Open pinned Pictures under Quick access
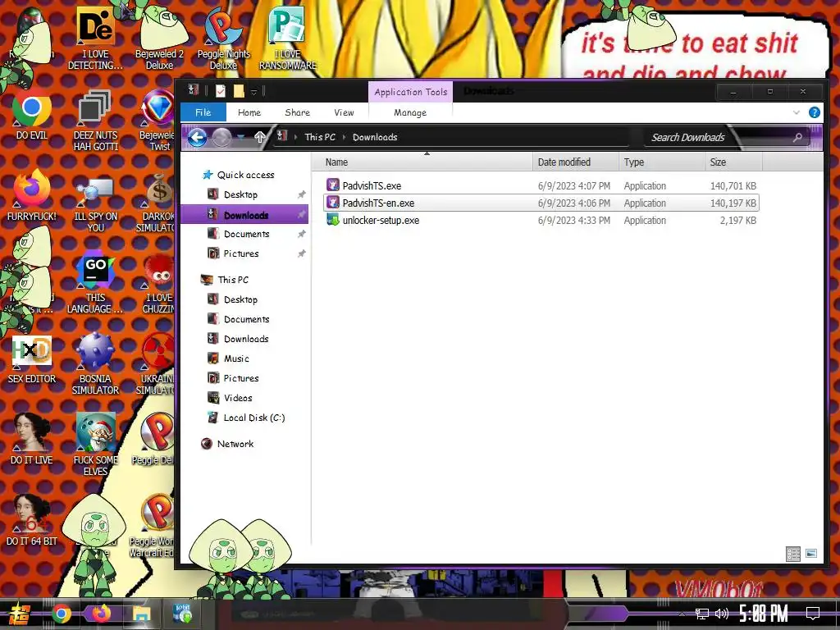This screenshot has height=630, width=840. point(241,253)
